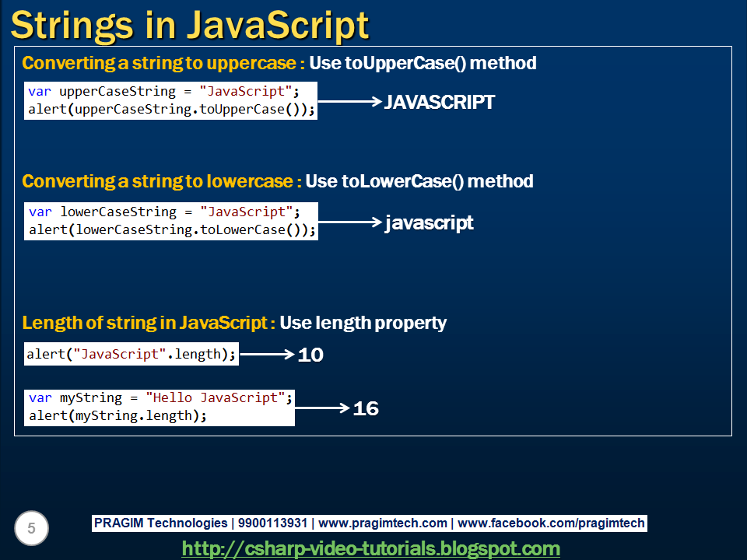
Task: Click the 'var lowerCaseString = "JavaScript";' code line
Action: [x=164, y=212]
